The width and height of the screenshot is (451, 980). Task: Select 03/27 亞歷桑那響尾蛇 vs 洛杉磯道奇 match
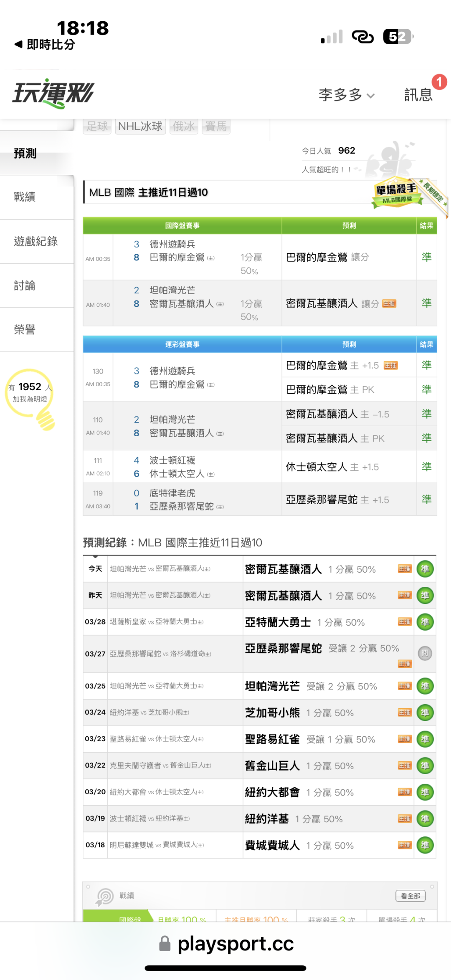tap(160, 654)
